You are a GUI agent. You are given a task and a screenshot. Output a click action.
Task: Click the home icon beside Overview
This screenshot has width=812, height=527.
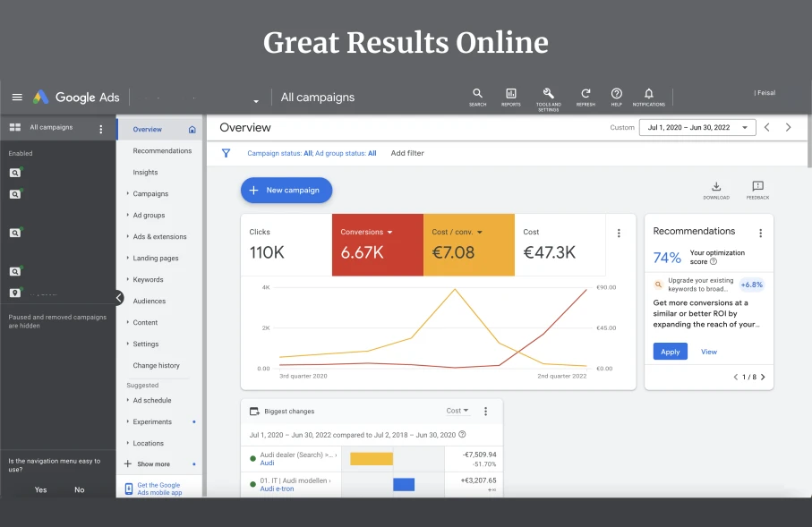click(192, 130)
